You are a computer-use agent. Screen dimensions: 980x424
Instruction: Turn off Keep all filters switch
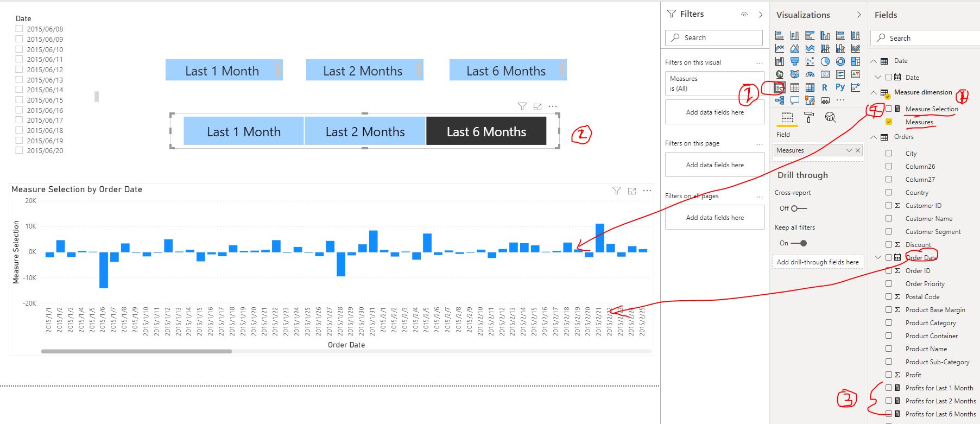click(x=799, y=243)
